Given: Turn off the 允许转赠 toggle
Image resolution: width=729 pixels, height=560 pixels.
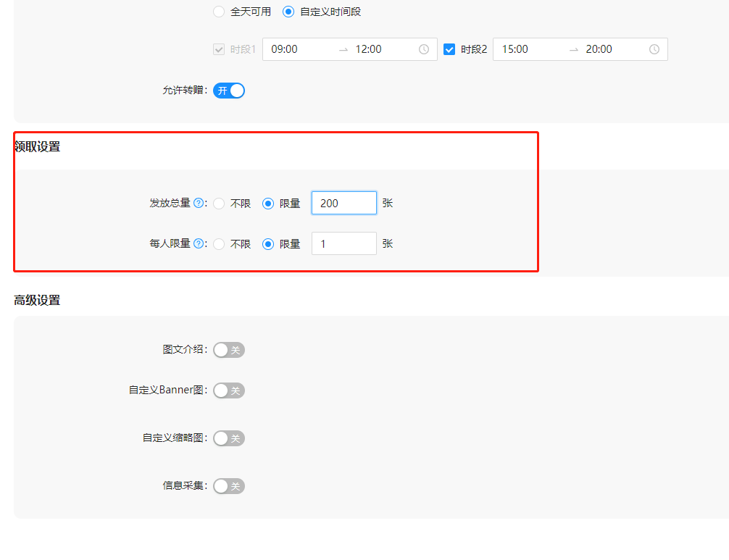Looking at the screenshot, I should click(229, 90).
